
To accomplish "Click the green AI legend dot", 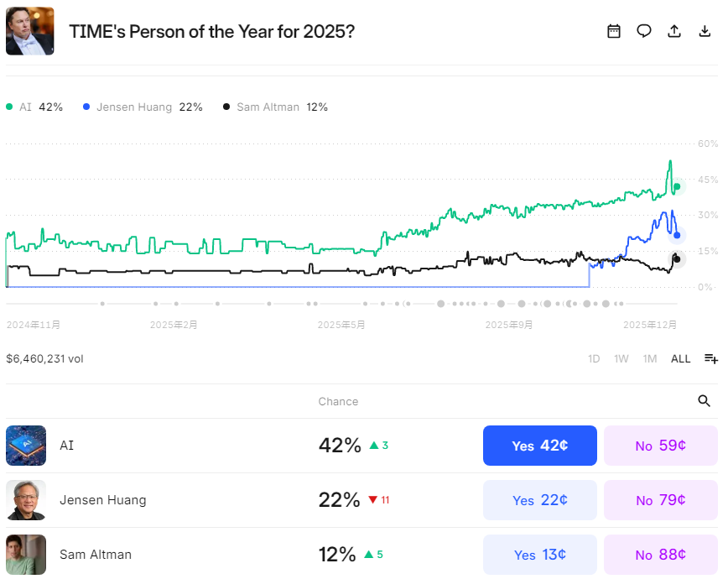I will click(9, 107).
